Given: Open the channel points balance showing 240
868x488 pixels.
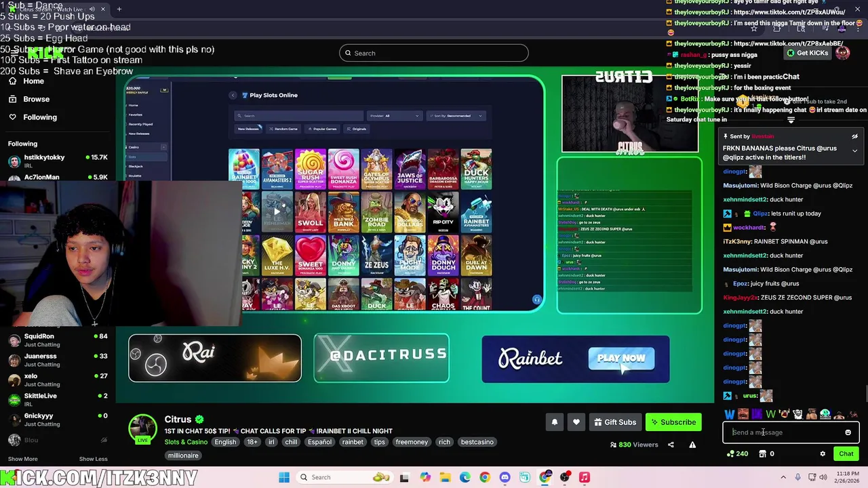Looking at the screenshot, I should pos(736,454).
